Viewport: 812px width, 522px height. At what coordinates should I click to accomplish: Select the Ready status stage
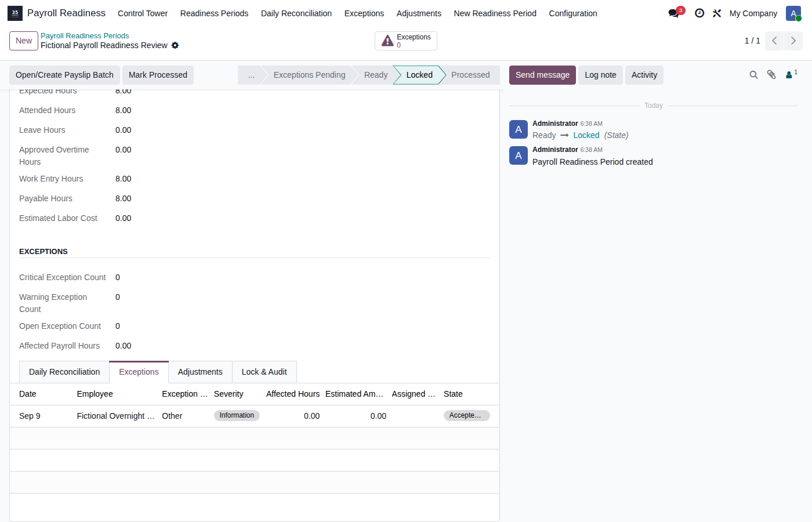[376, 75]
